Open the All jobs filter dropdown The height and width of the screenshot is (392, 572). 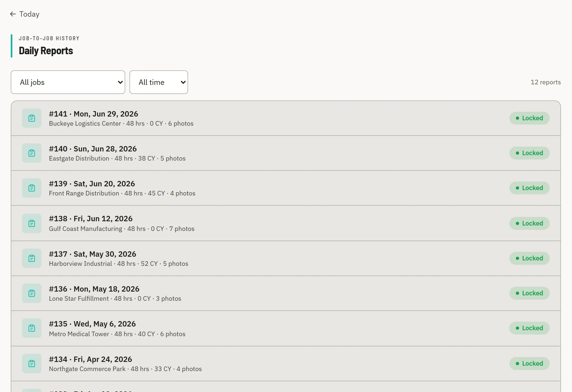[68, 82]
